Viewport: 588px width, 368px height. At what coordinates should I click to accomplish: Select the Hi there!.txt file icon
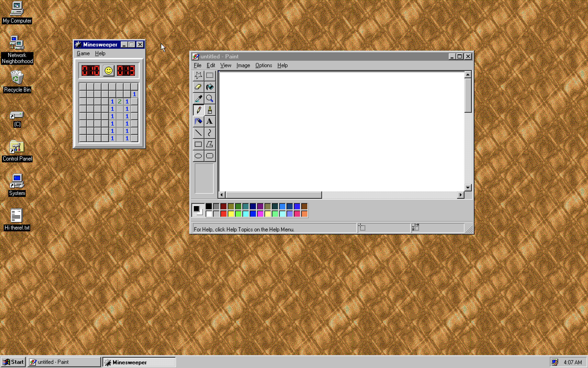coord(17,219)
